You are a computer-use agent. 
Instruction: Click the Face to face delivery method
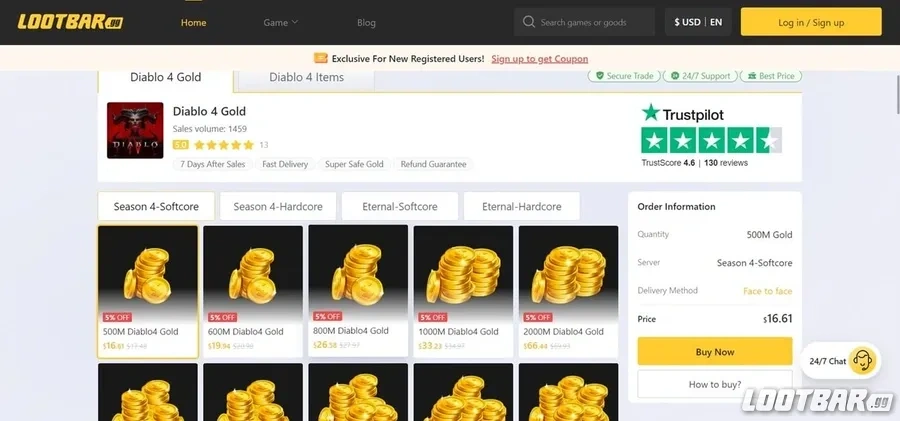coord(767,291)
